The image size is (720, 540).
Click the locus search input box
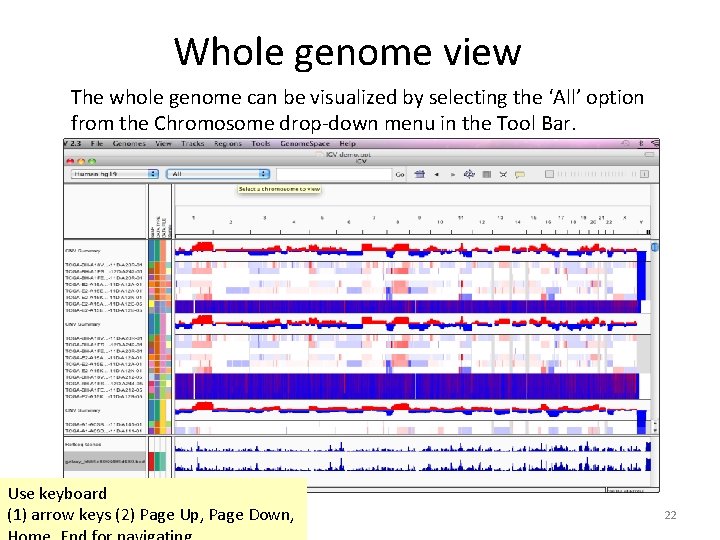coord(334,174)
